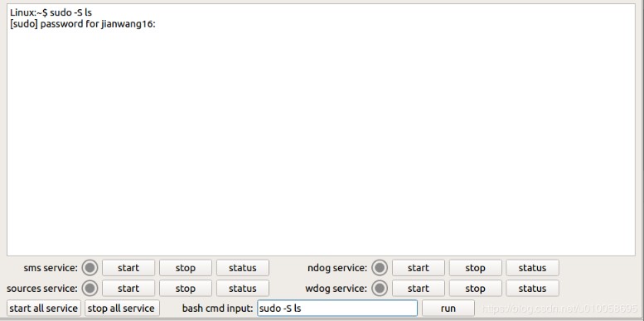
Task: Start the ndog service
Action: coord(418,268)
